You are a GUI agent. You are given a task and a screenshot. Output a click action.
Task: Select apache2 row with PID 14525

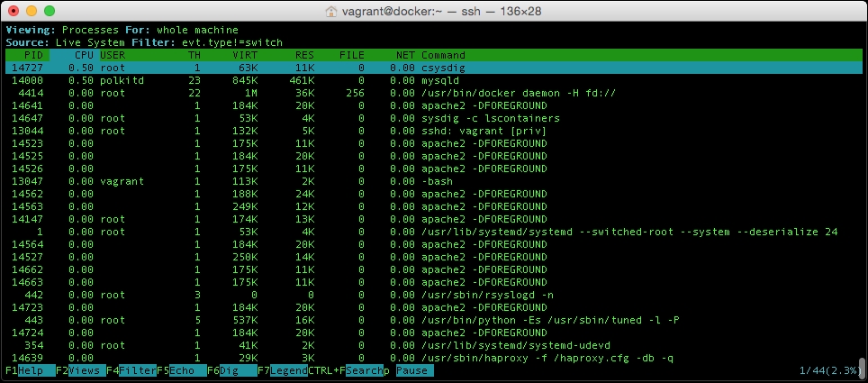click(x=434, y=156)
